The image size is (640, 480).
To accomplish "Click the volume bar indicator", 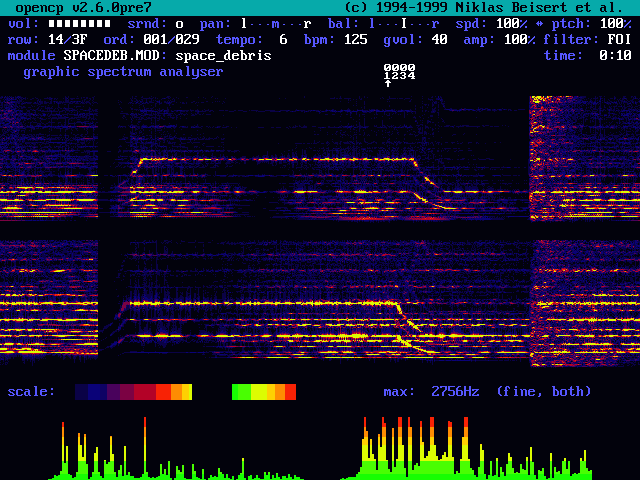I will coord(79,24).
